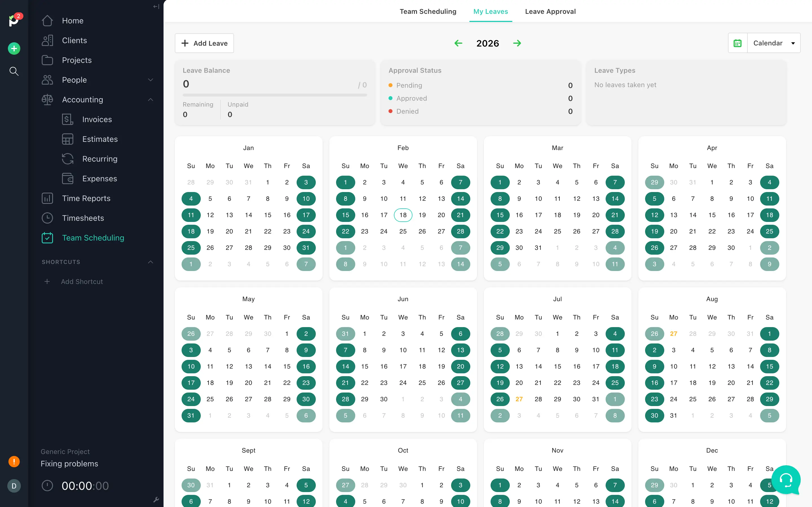Collapse the sidebar with the arrow icon
Viewport: 812px width, 507px height.
[x=156, y=6]
